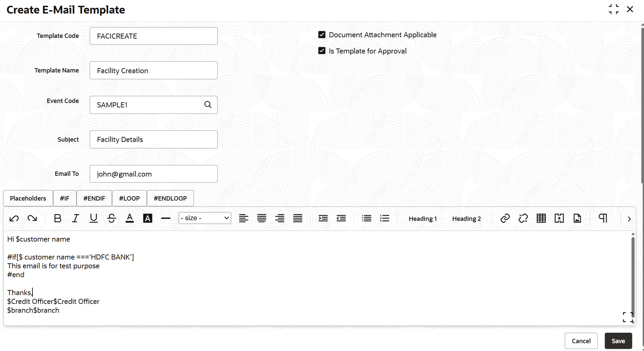Expand the editor to full screen
644x351 pixels.
click(x=627, y=317)
